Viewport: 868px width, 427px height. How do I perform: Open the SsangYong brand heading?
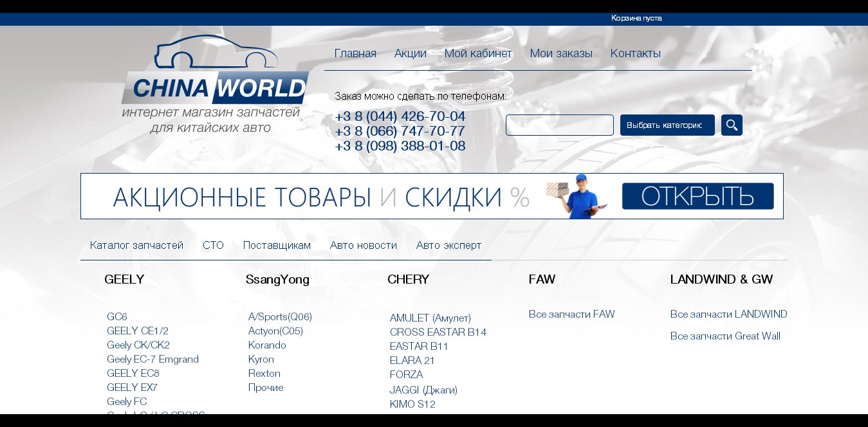[x=277, y=279]
